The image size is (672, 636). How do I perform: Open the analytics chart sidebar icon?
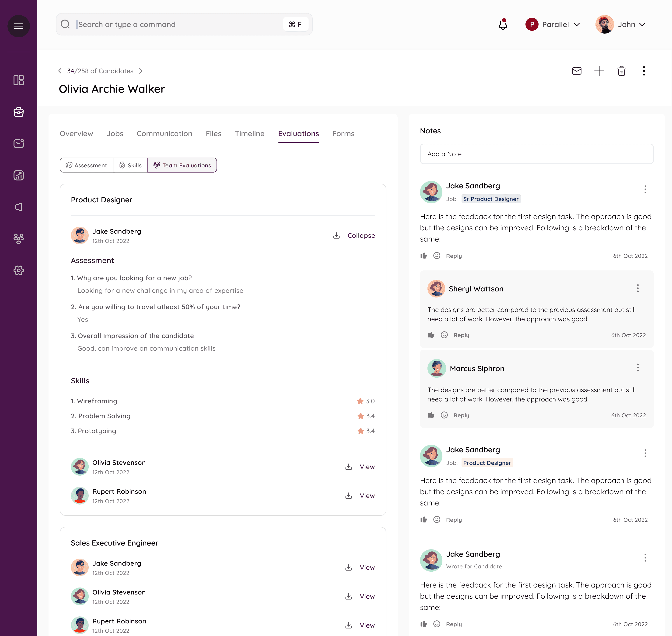19,175
